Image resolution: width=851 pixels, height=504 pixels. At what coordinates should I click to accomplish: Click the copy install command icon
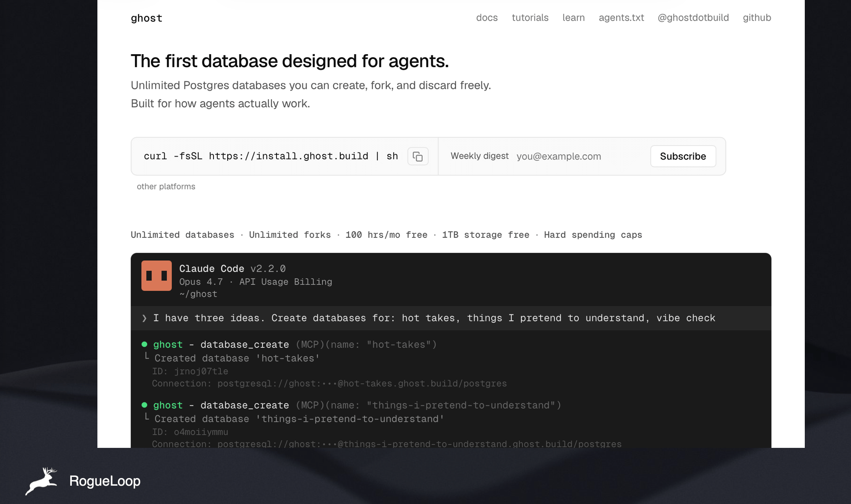pos(417,156)
